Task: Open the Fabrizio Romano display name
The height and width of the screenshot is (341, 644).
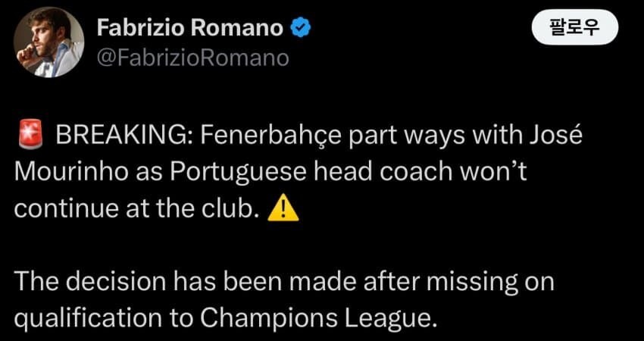Action: (192, 30)
